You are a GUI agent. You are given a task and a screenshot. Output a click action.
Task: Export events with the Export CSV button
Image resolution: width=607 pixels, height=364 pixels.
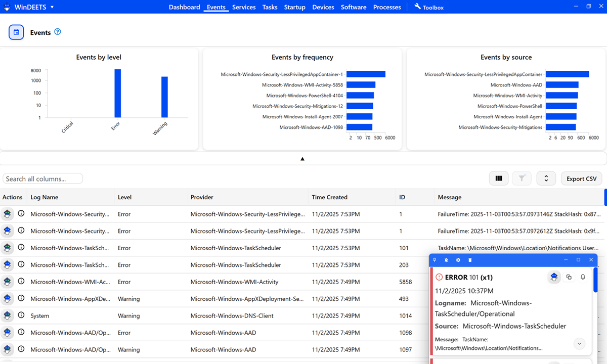(x=581, y=178)
